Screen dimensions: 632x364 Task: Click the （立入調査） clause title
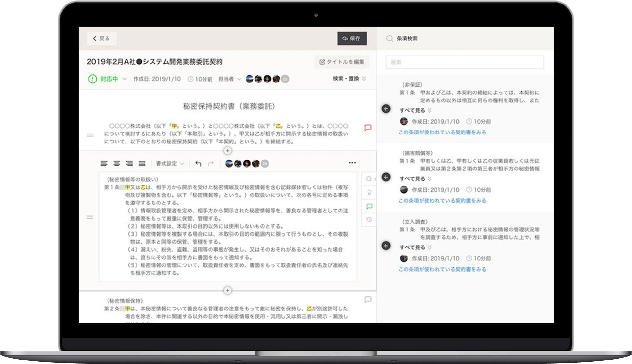click(x=415, y=222)
